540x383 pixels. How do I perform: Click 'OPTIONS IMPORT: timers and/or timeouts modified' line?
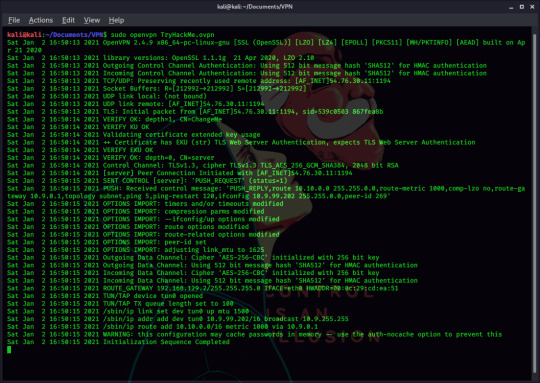[x=145, y=204]
